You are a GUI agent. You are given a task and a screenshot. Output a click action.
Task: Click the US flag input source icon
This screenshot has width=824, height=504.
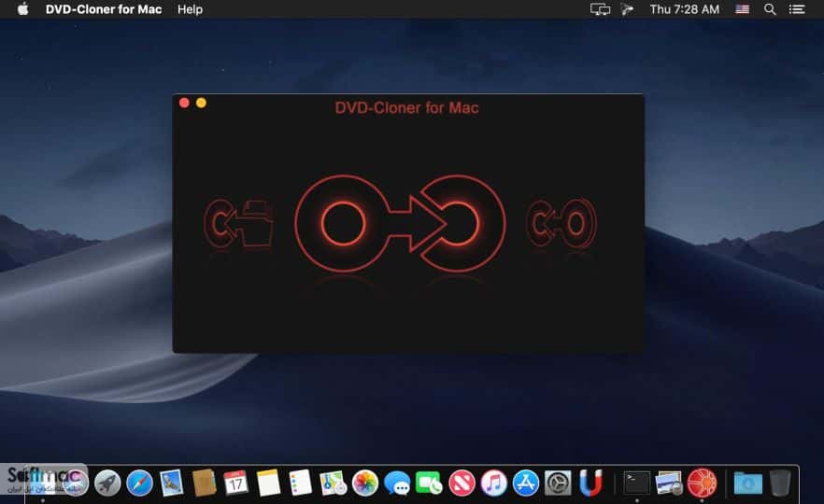click(x=742, y=9)
